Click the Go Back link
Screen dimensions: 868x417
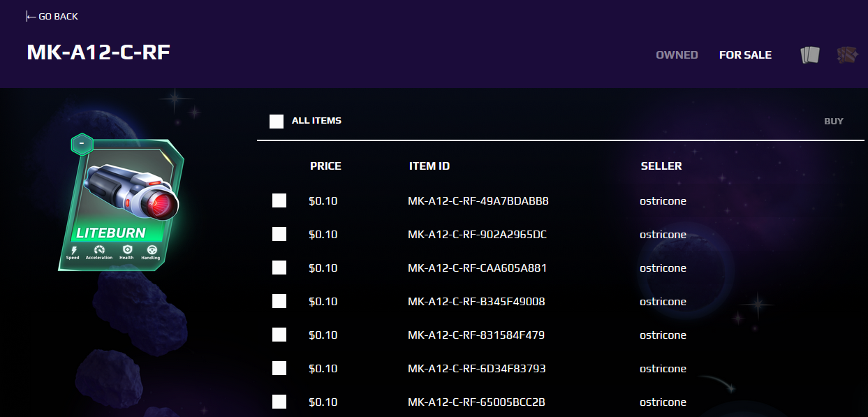(x=58, y=16)
